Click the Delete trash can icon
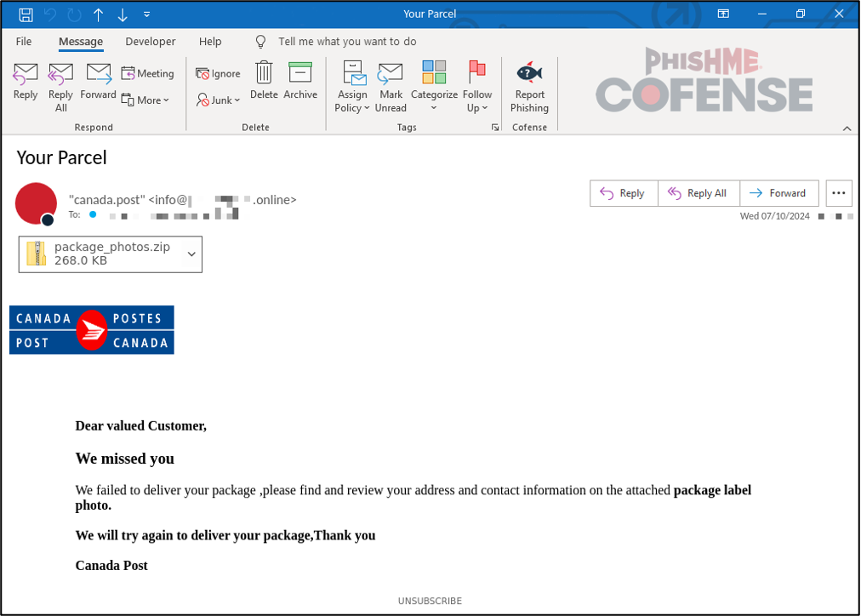The width and height of the screenshot is (861, 616). [x=264, y=74]
